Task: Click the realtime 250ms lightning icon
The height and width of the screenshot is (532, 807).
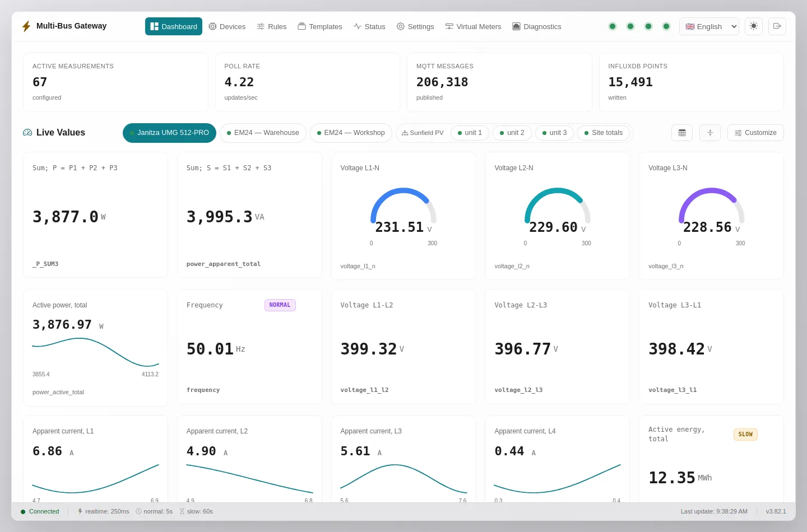Action: [x=80, y=511]
